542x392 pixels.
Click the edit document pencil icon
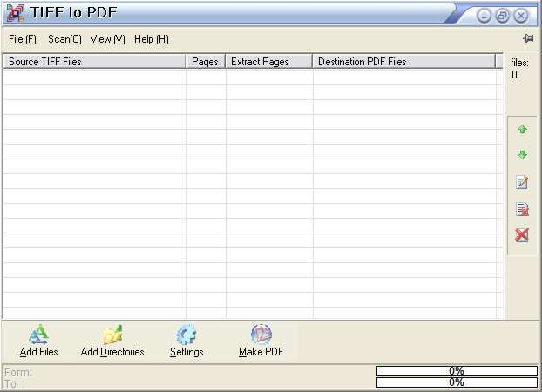point(522,182)
